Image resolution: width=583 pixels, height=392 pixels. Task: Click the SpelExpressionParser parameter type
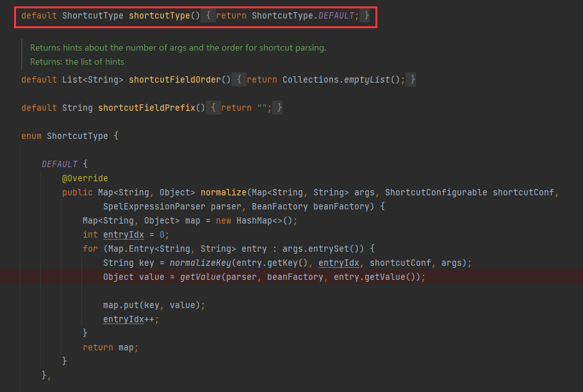click(x=154, y=207)
